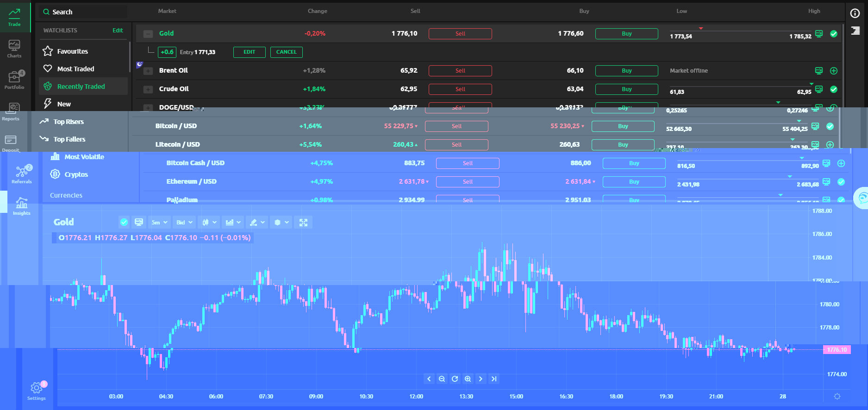Open the Insights sidebar panel
Screen dimensions: 868x410
click(21, 206)
